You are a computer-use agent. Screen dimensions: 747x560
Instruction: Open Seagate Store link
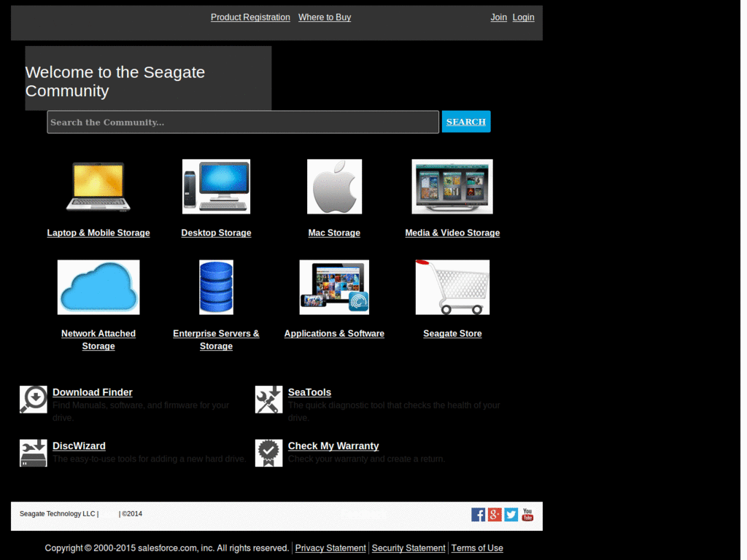[x=452, y=334]
